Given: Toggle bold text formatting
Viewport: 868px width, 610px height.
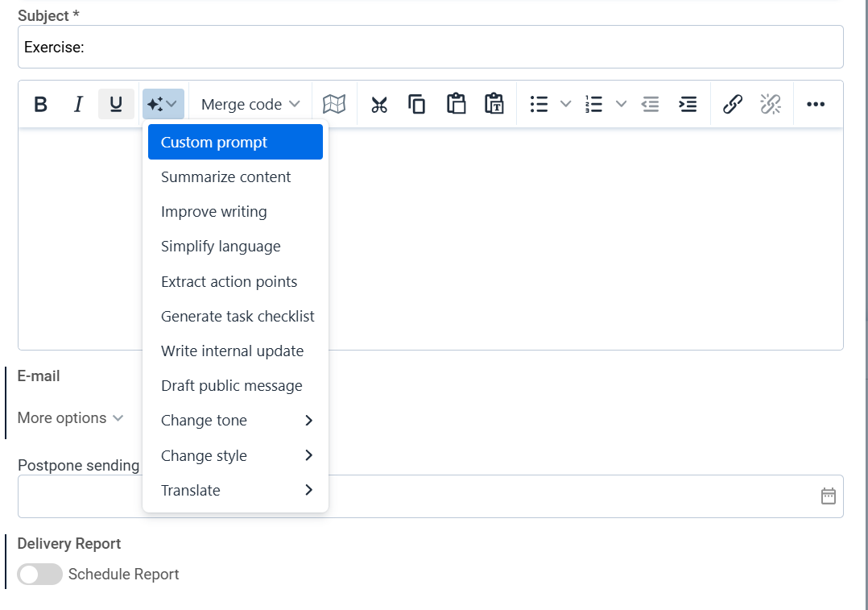Looking at the screenshot, I should click(41, 104).
